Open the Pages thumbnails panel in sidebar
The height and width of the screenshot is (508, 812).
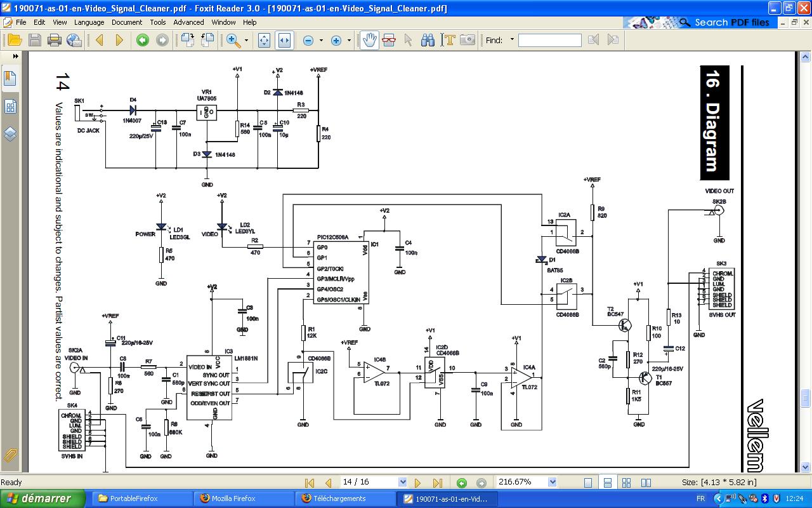[x=10, y=106]
